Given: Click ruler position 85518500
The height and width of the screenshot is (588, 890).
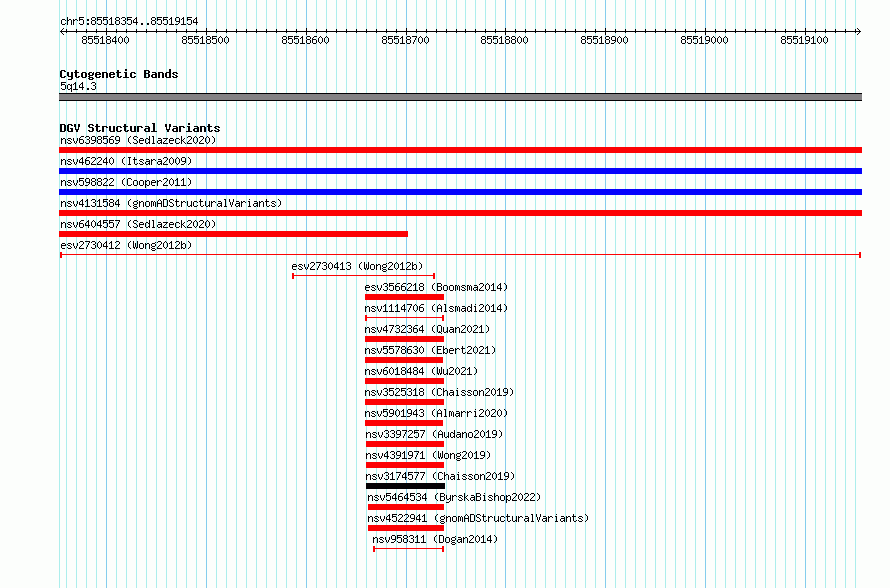Looking at the screenshot, I should tap(205, 40).
